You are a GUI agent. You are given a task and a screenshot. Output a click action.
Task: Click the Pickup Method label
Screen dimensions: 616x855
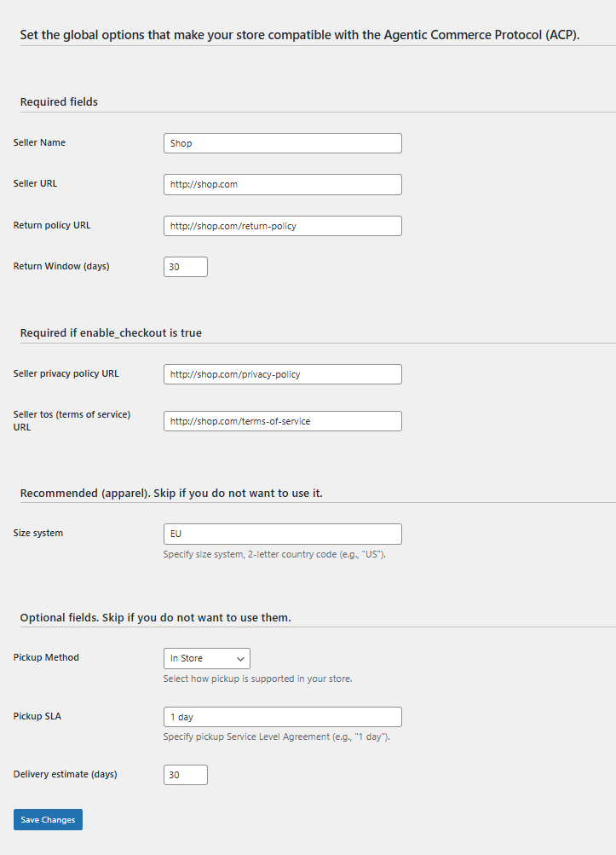[x=46, y=657]
